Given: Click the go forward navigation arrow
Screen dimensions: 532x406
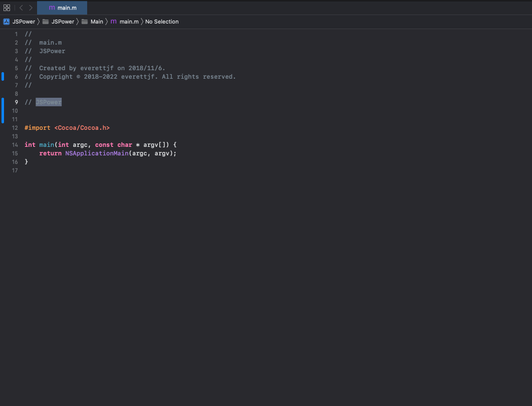Looking at the screenshot, I should [x=31, y=8].
